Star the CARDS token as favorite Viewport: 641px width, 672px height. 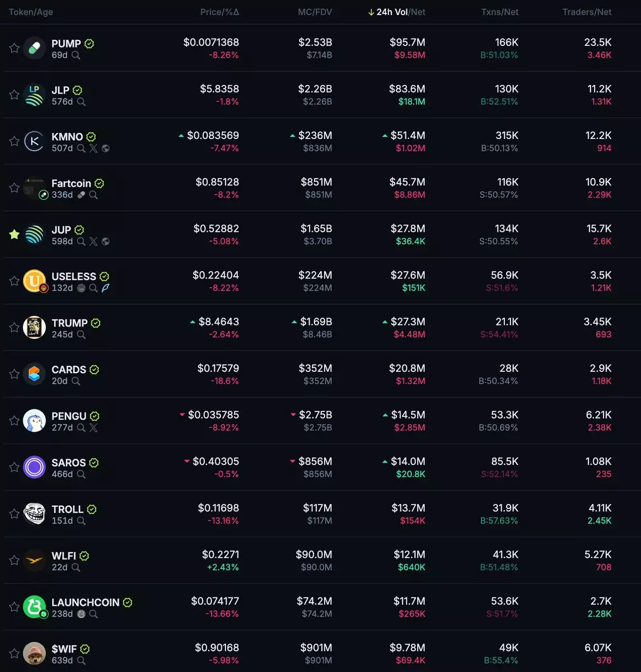(14, 374)
